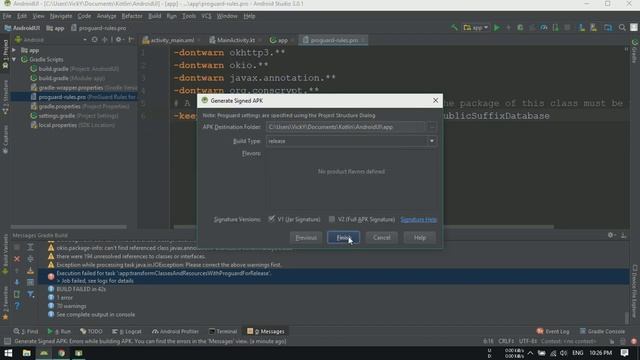This screenshot has width=640, height=360.
Task: Open the Android Profiler tool tab
Action: pyautogui.click(x=175, y=331)
